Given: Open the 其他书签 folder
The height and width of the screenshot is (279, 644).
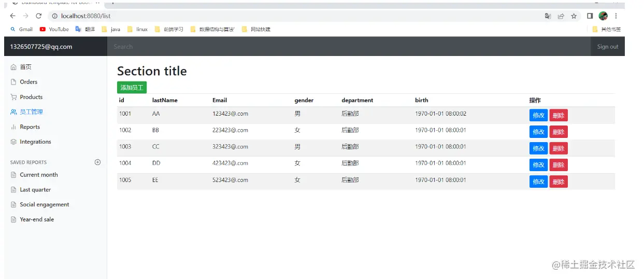Looking at the screenshot, I should pos(607,30).
